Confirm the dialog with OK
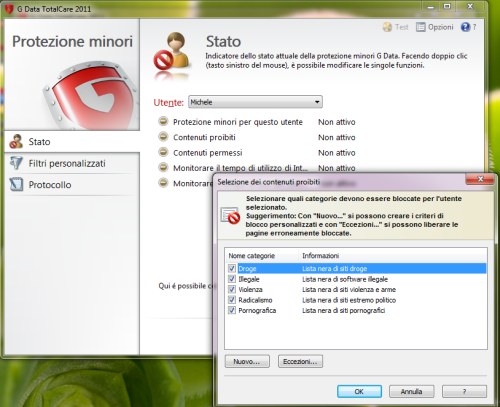500x407 pixels. pos(359,391)
